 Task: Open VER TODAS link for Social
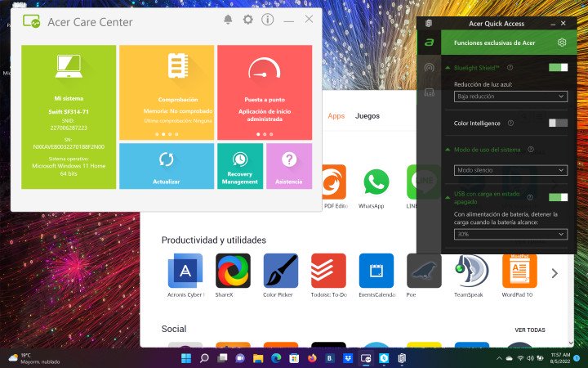coord(530,330)
